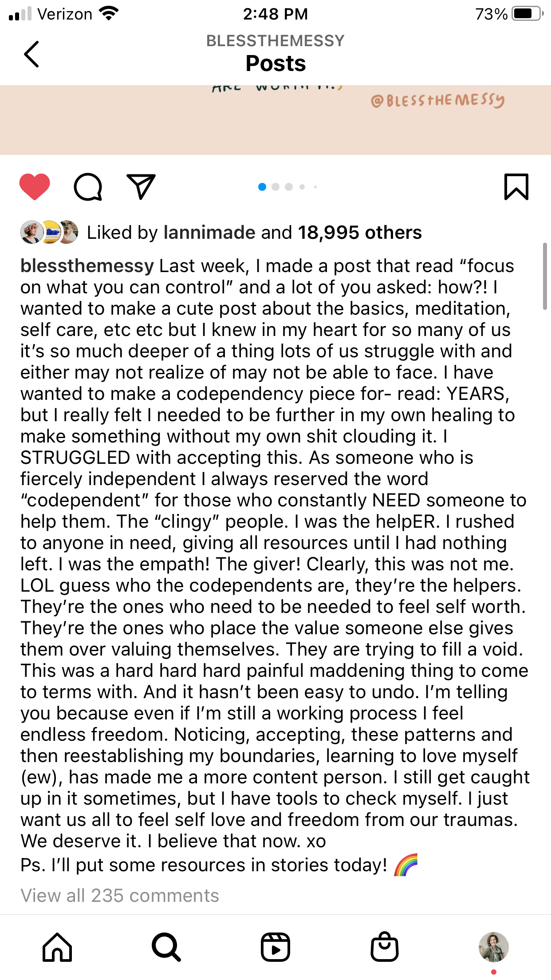Image resolution: width=551 pixels, height=980 pixels.
Task: Show the 18,995 others who liked
Action: tap(359, 233)
